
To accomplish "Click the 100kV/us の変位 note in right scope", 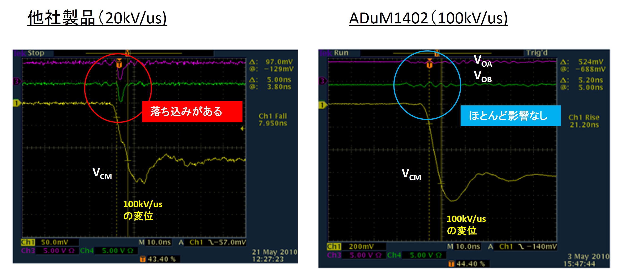I will tap(466, 225).
